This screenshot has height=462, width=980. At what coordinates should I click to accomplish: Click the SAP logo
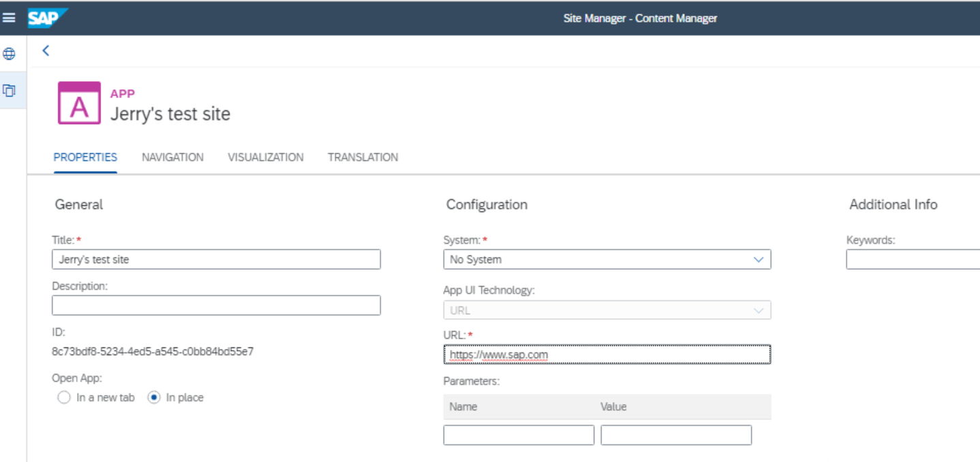47,18
